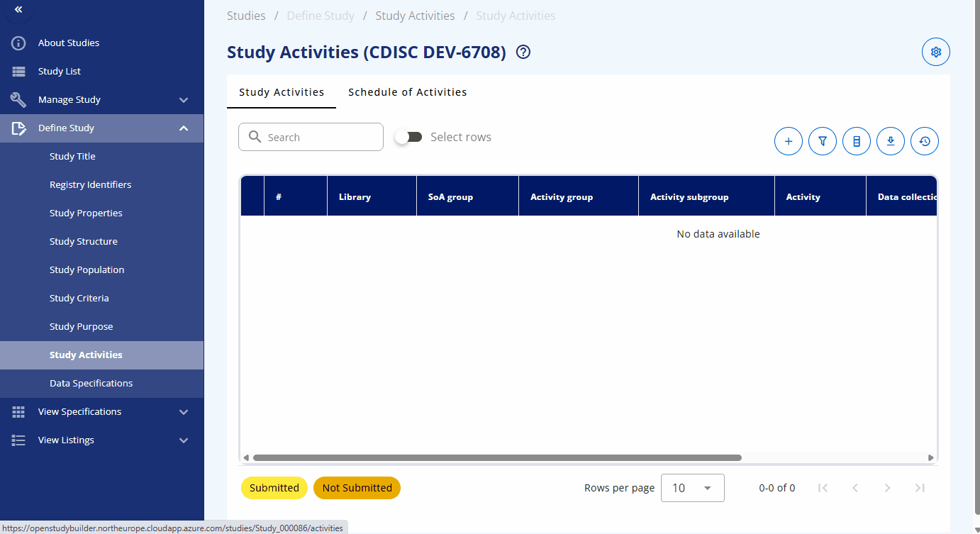Click the Study Activities breadcrumb link

click(415, 16)
